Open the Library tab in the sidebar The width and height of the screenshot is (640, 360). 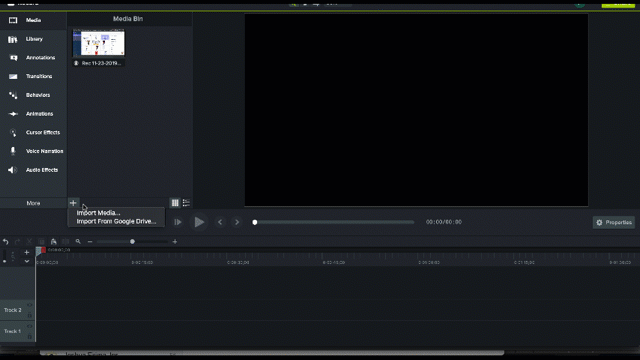click(x=33, y=39)
